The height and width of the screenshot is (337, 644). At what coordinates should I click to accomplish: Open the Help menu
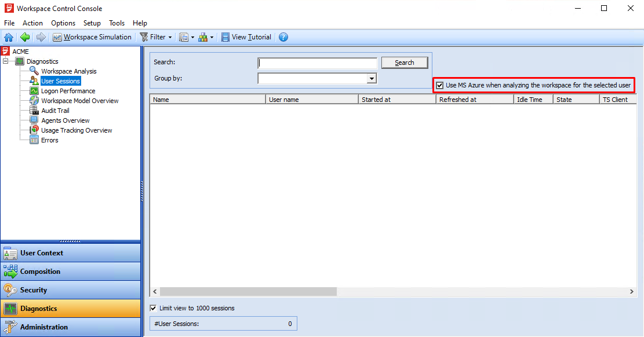[140, 23]
